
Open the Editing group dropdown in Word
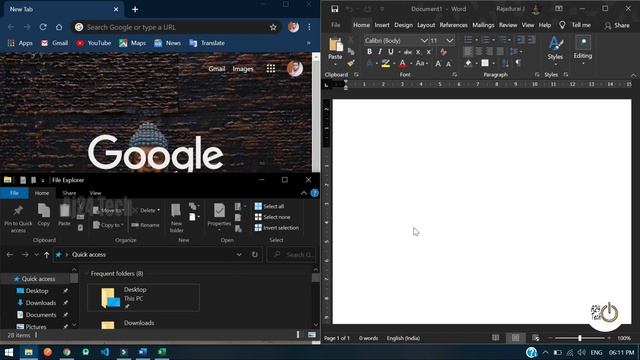582,50
